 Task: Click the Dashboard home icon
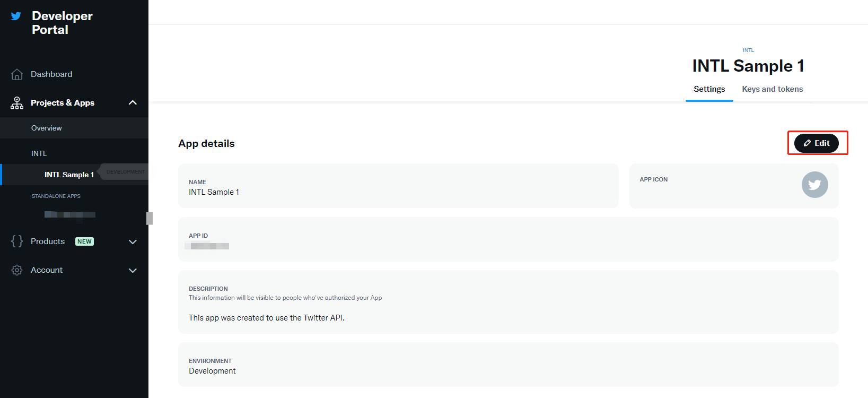click(x=17, y=74)
